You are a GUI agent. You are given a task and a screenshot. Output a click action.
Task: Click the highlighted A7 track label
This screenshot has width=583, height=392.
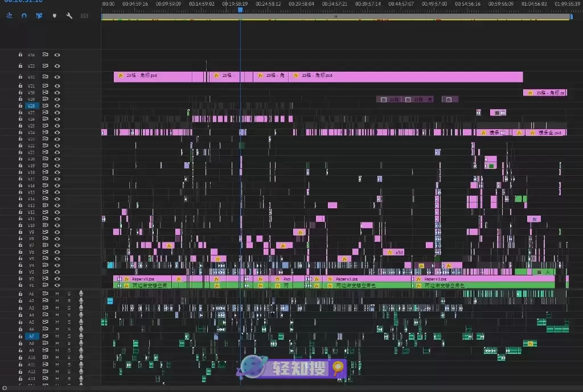pos(32,336)
